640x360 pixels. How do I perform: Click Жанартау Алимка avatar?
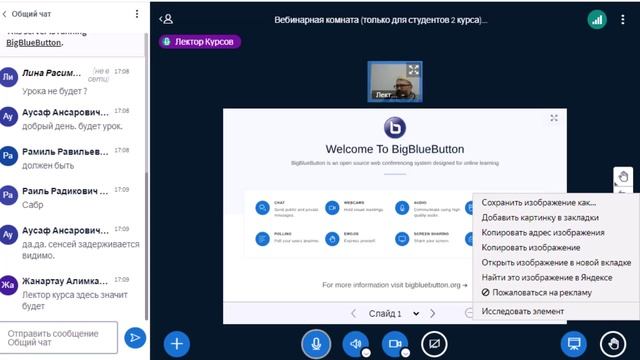(x=8, y=285)
